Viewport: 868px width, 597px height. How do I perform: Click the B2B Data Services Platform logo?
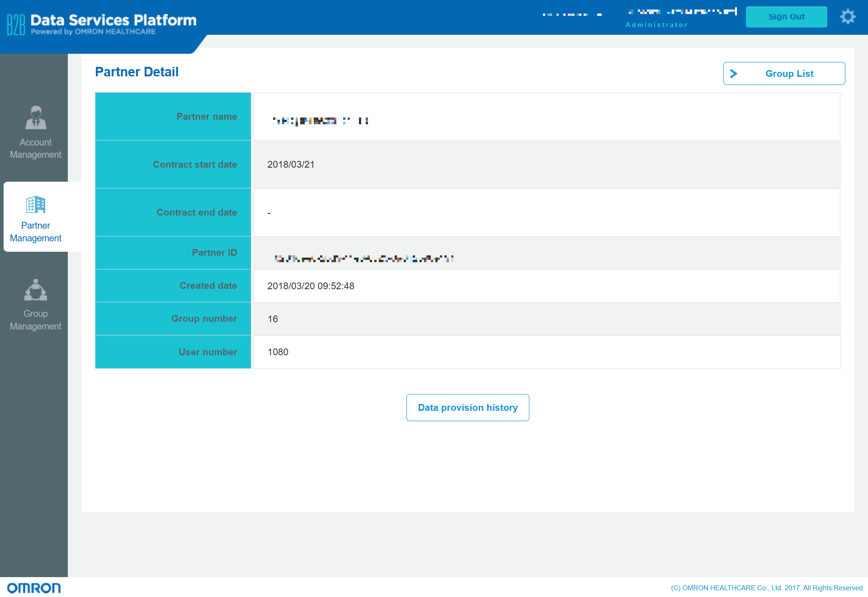102,24
